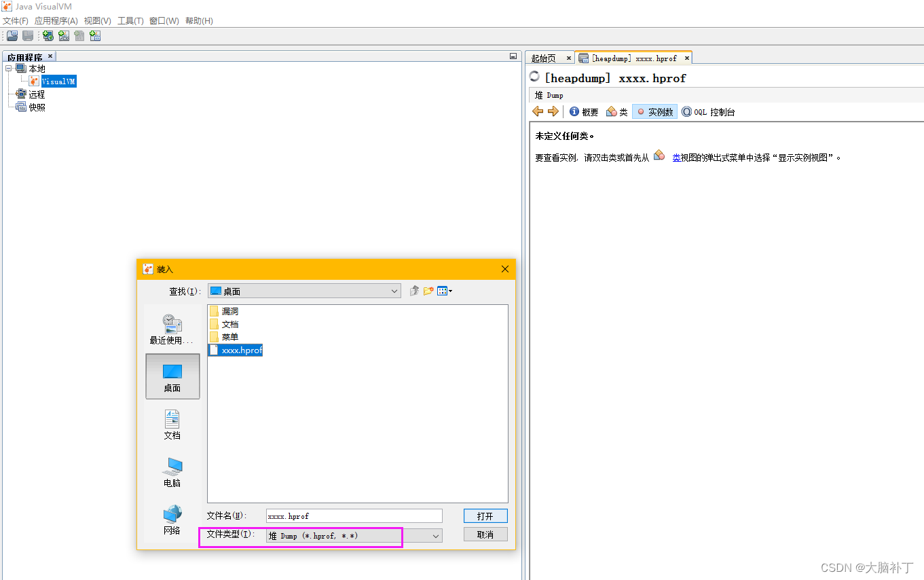Click the Load file toolbar icon
Image resolution: width=924 pixels, height=580 pixels.
tap(12, 36)
